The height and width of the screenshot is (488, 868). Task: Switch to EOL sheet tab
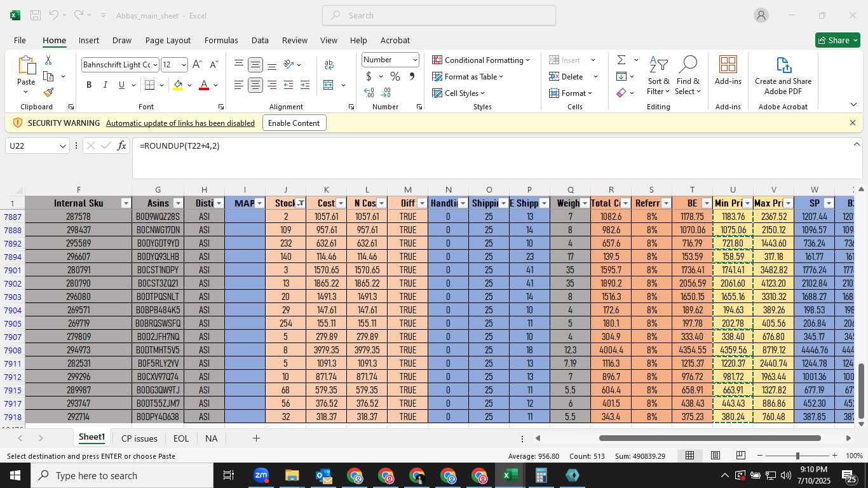click(181, 438)
